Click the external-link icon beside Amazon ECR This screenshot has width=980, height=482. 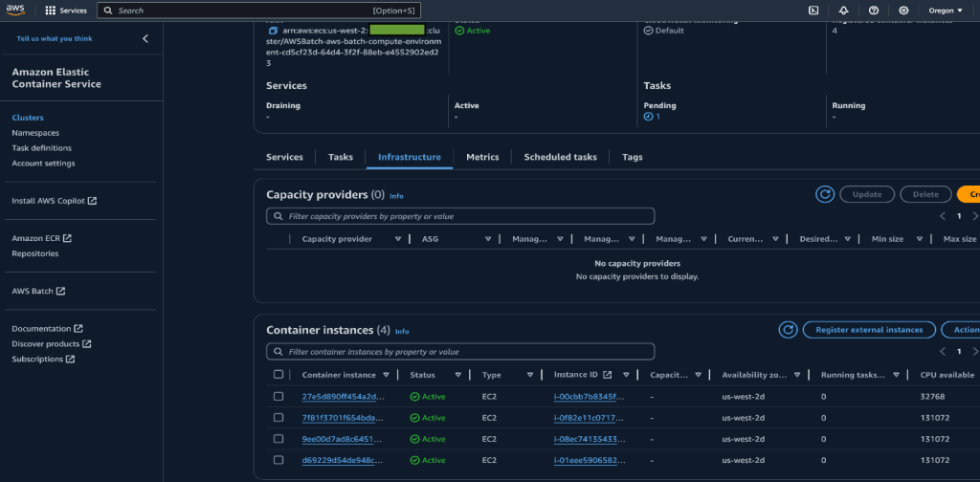point(68,238)
